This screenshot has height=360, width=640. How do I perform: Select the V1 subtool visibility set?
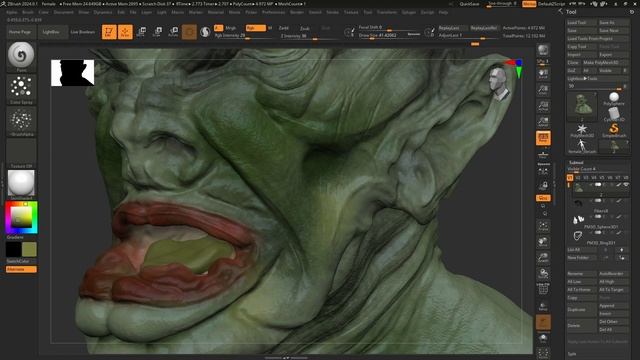coord(570,178)
